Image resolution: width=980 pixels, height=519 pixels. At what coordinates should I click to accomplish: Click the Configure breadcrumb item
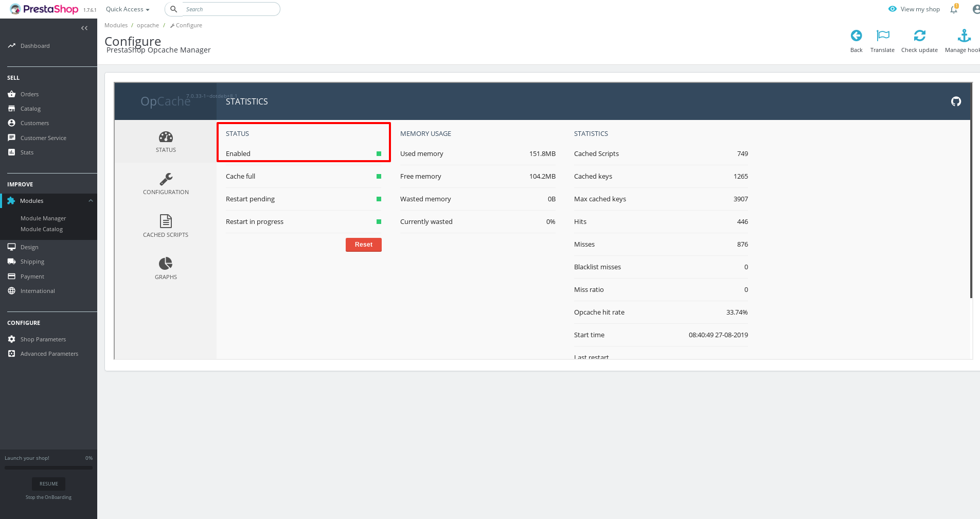pos(186,25)
